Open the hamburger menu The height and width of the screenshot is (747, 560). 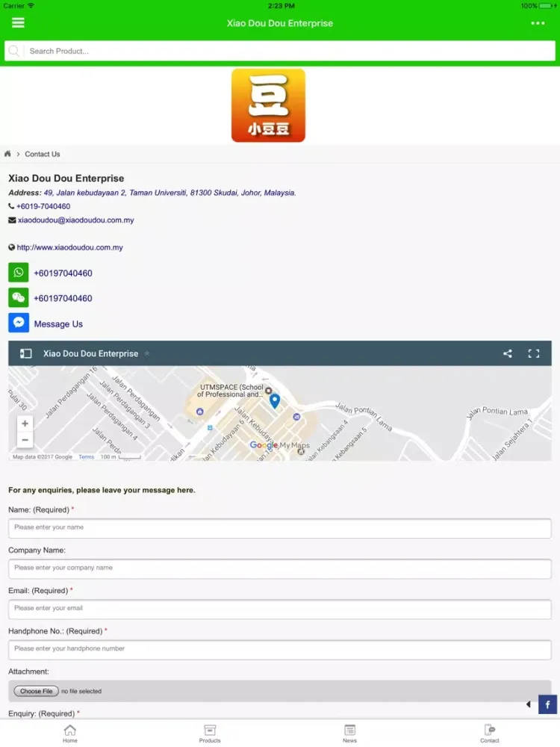tap(18, 23)
